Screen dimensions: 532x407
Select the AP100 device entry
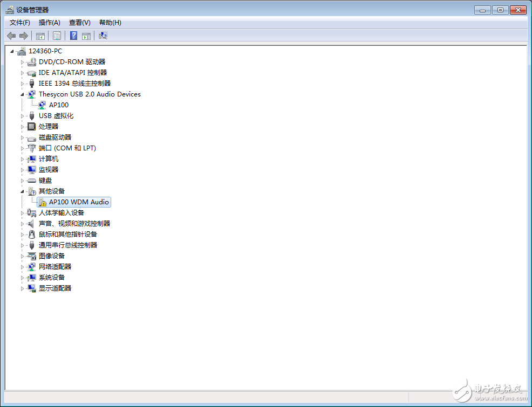point(59,105)
